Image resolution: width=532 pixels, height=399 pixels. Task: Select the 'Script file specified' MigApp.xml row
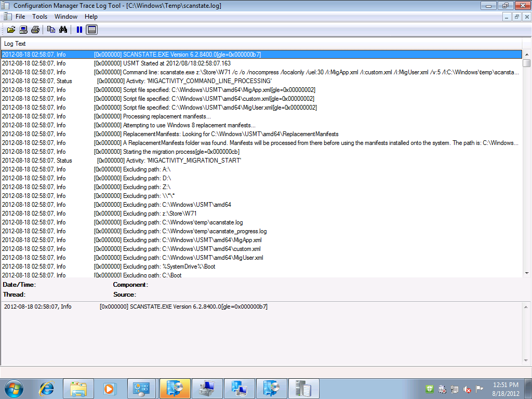coord(261,89)
